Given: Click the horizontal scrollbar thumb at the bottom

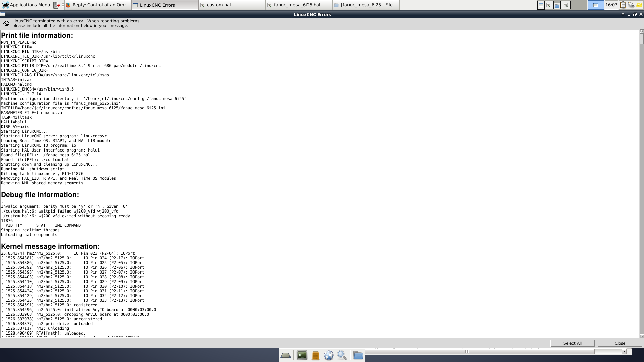Looking at the screenshot, I should click(480, 352).
